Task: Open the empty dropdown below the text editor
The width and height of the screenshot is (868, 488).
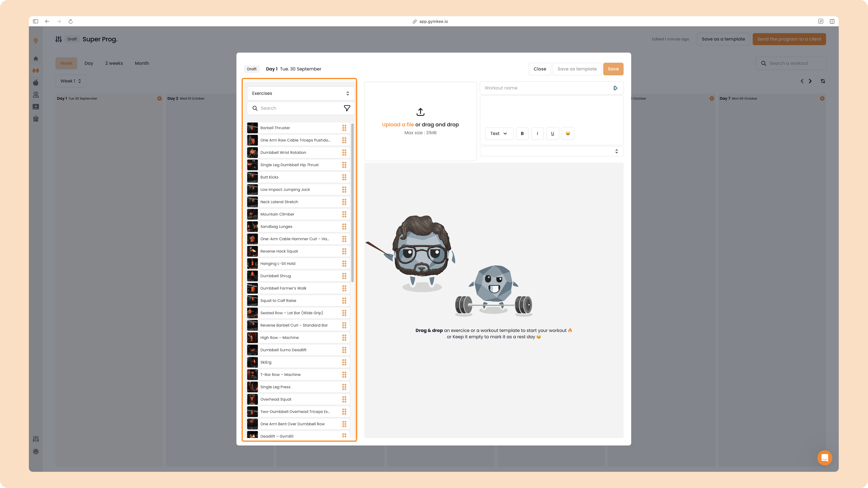Action: [551, 151]
